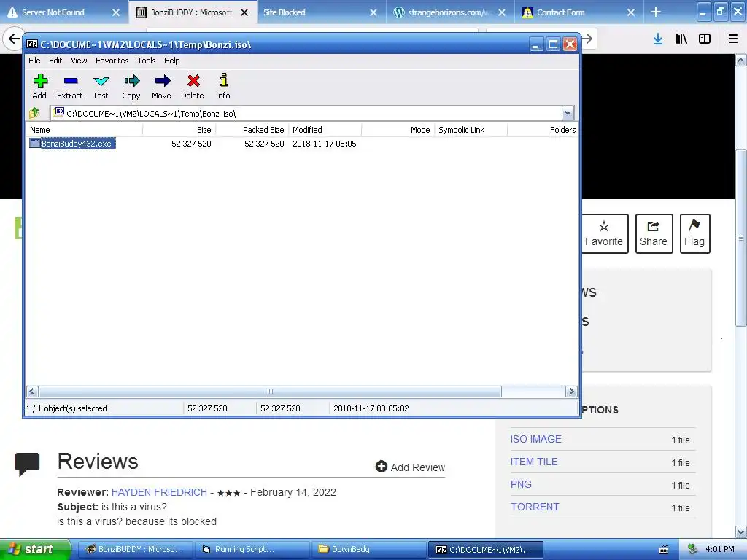The height and width of the screenshot is (560, 747).
Task: Open the Firefox hamburger menu
Action: pos(732,39)
